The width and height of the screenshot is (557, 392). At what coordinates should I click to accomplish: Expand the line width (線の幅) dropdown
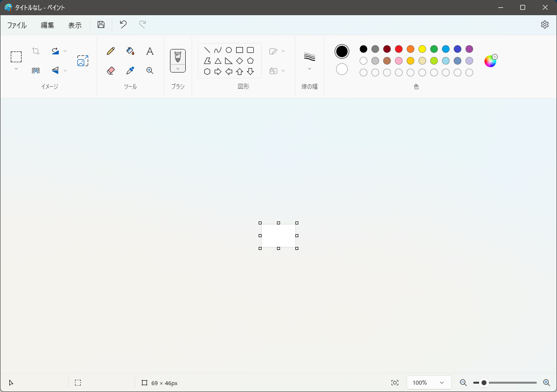coord(310,69)
